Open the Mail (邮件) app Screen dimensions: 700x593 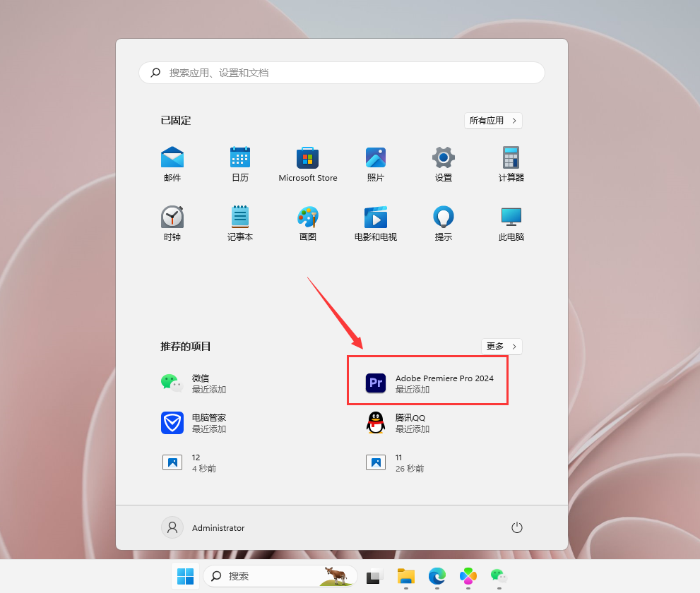pyautogui.click(x=172, y=164)
